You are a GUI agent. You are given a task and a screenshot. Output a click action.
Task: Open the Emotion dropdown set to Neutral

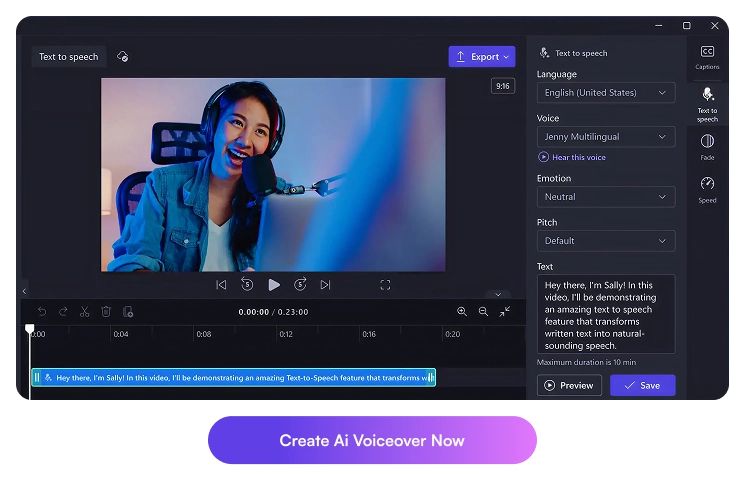click(605, 197)
